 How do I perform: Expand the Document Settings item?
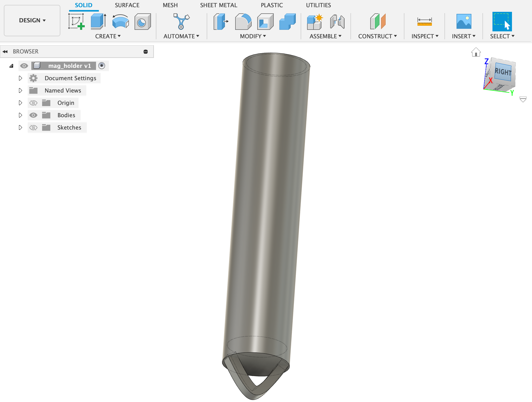pos(21,78)
